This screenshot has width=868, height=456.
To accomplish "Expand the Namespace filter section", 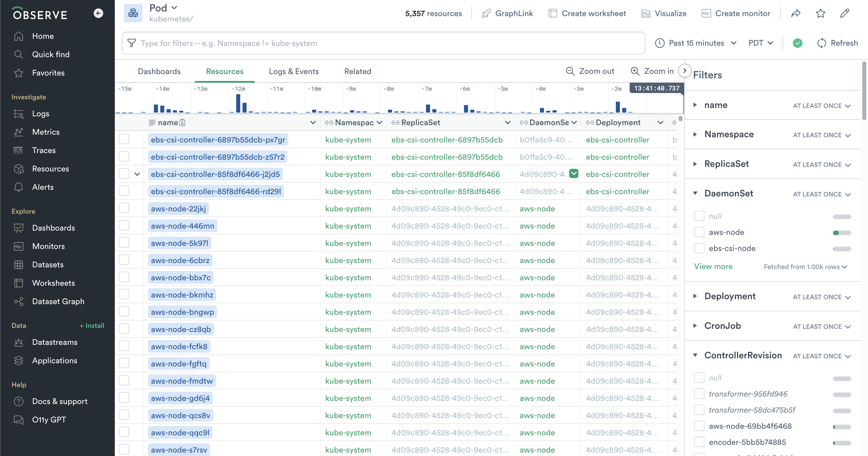I will click(x=695, y=134).
